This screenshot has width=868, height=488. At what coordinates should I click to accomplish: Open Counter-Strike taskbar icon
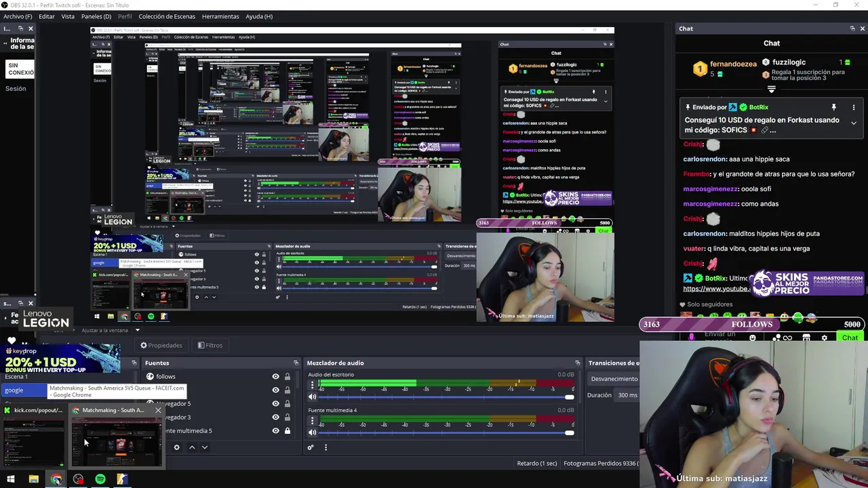point(122,480)
